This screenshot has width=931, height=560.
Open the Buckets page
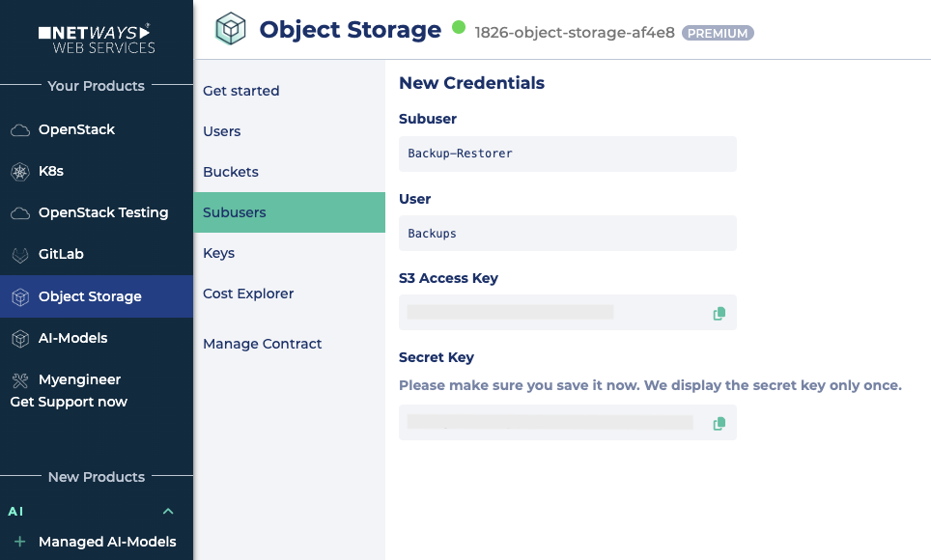pyautogui.click(x=230, y=172)
